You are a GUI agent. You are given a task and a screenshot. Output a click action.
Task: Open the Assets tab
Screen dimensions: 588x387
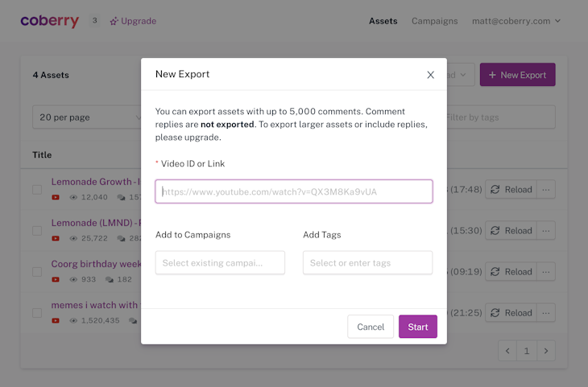(x=383, y=21)
